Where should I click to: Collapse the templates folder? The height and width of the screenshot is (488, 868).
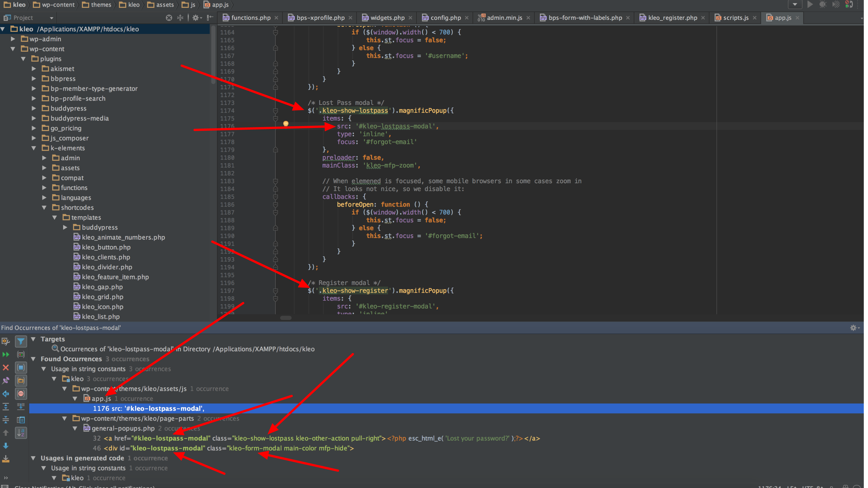coord(55,217)
